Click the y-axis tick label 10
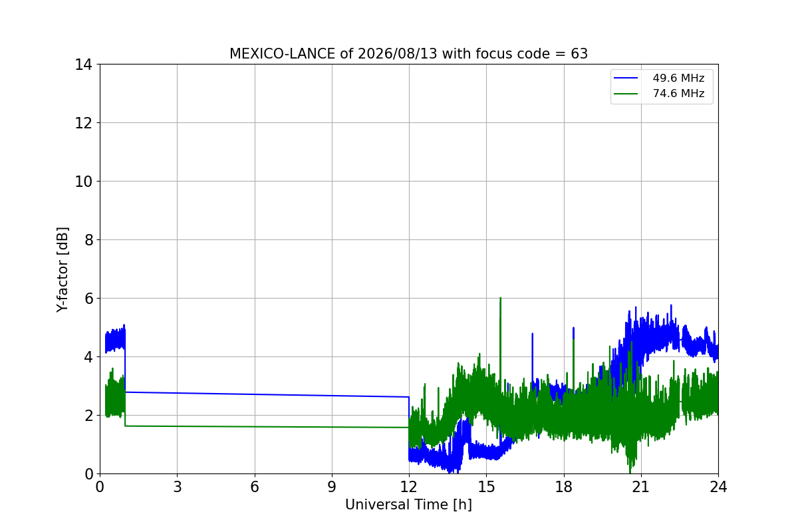The image size is (798, 532). pos(84,182)
